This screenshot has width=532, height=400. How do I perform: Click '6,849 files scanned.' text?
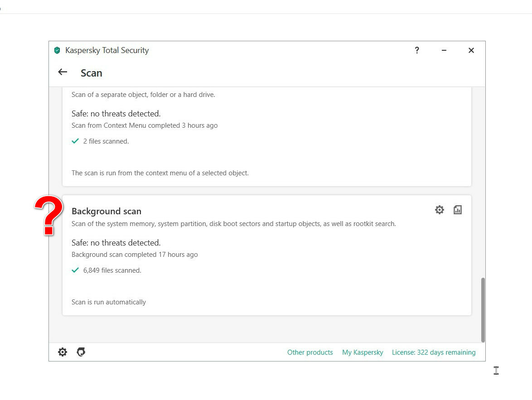pos(112,270)
